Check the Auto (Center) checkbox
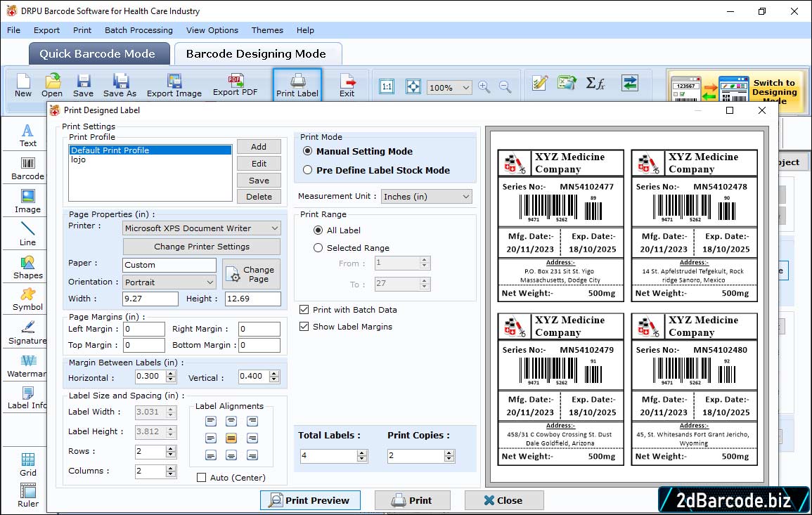This screenshot has height=515, width=812. (x=202, y=478)
